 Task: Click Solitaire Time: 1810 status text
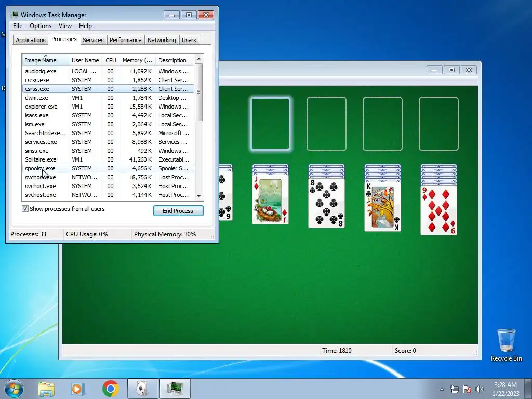pos(337,351)
